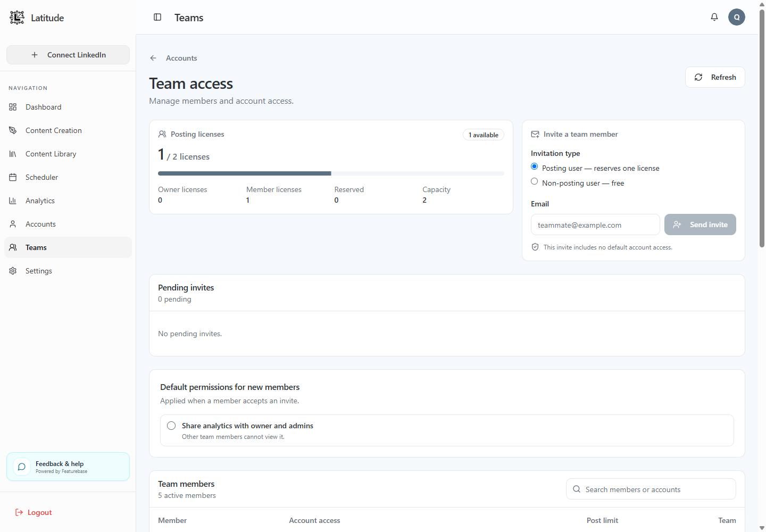Image resolution: width=766 pixels, height=532 pixels.
Task: Click the Dashboard grid icon
Action: click(x=13, y=107)
